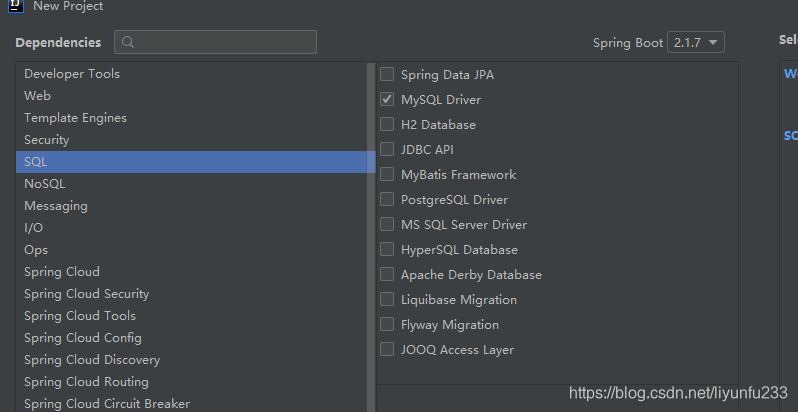Open the Spring Cloud Circuit Breaker category
Image resolution: width=798 pixels, height=412 pixels.
pos(191,403)
